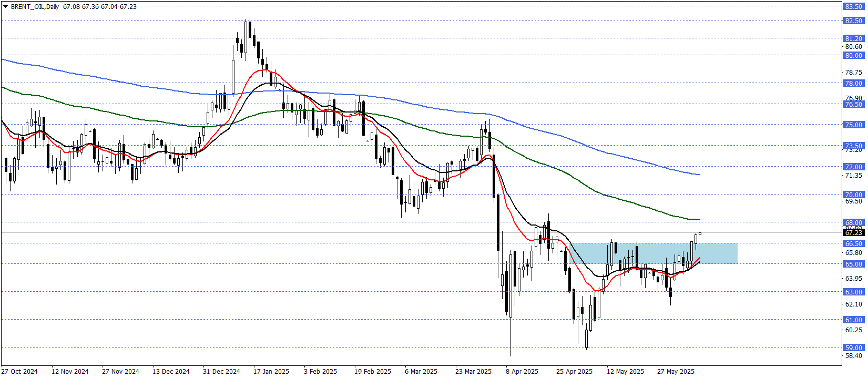Click the 82.50 price level label
The height and width of the screenshot is (378, 868).
click(x=854, y=21)
